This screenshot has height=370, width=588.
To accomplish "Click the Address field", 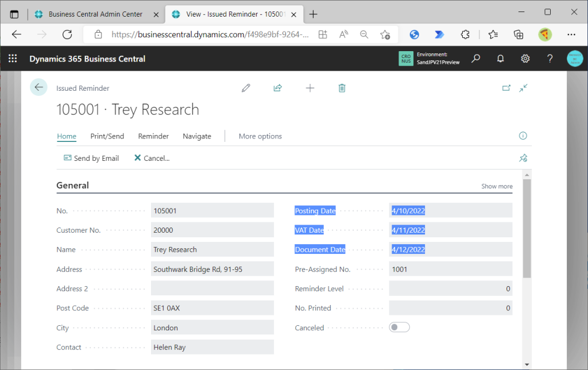I will 212,269.
